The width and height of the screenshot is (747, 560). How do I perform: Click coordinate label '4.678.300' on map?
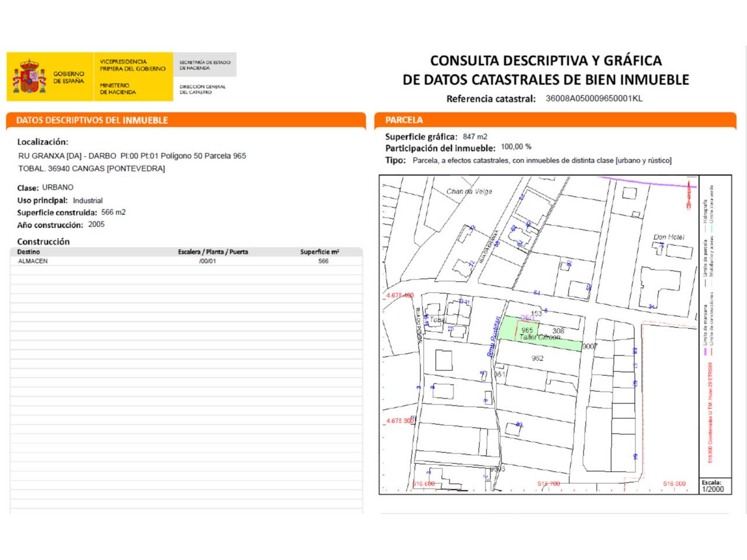pyautogui.click(x=400, y=421)
